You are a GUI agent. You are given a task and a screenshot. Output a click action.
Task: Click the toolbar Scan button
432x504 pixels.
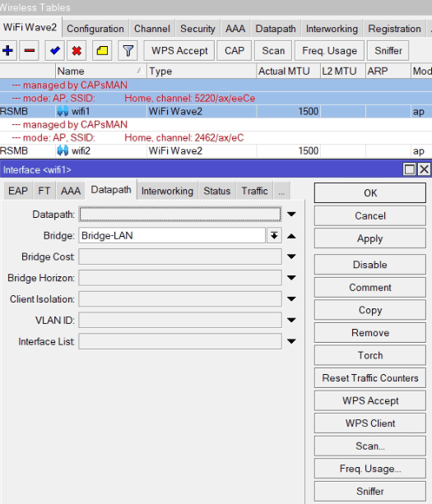click(273, 50)
